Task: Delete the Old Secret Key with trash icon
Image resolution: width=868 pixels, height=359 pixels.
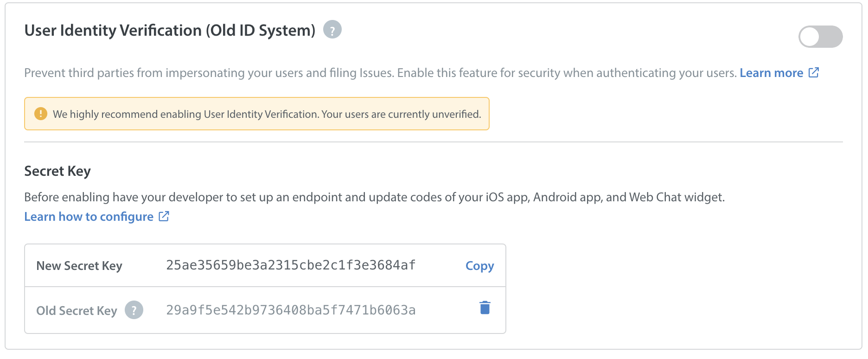Action: 485,308
